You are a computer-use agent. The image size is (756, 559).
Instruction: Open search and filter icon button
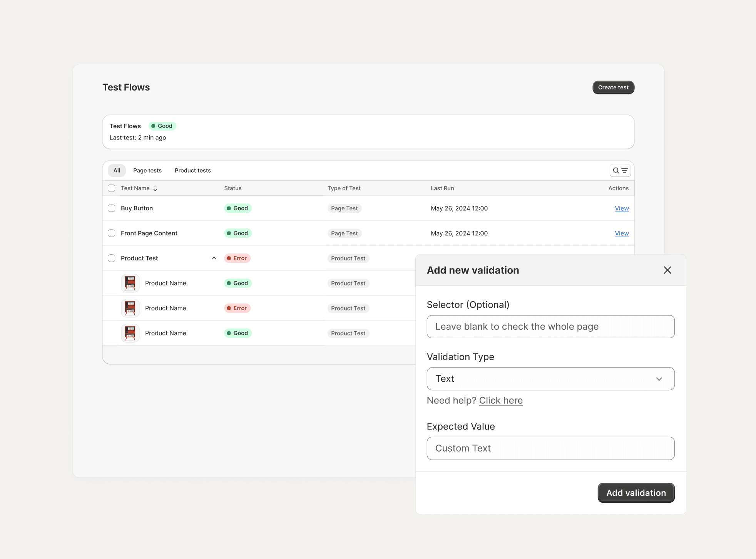(x=620, y=170)
